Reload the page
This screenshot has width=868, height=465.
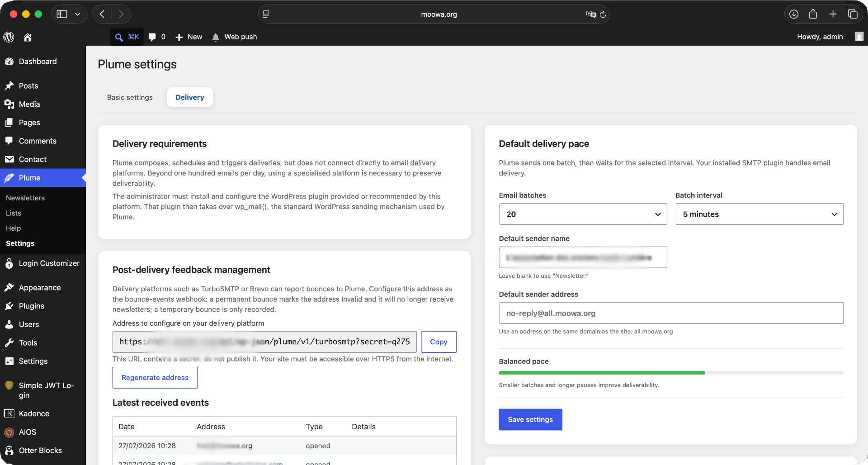tap(603, 14)
